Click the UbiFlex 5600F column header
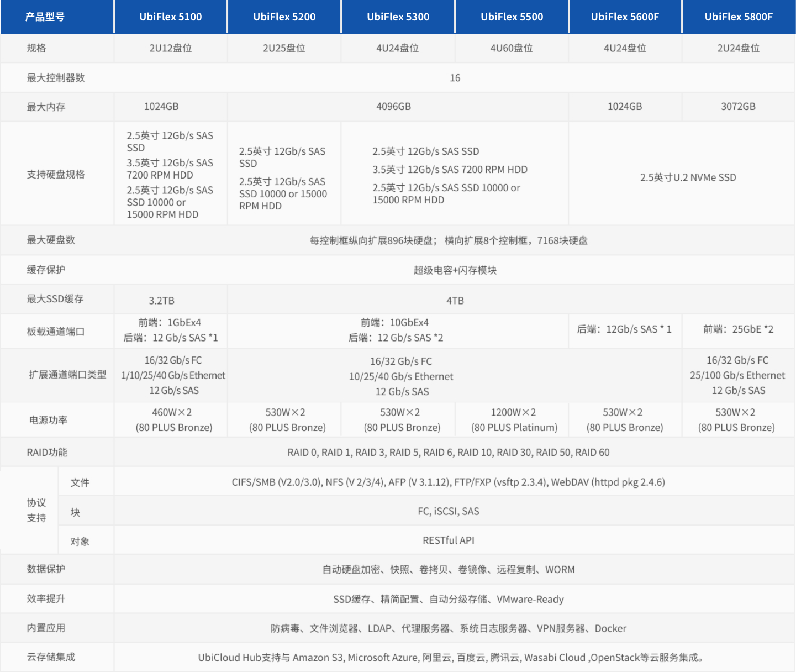This screenshot has height=672, width=796. (x=625, y=17)
